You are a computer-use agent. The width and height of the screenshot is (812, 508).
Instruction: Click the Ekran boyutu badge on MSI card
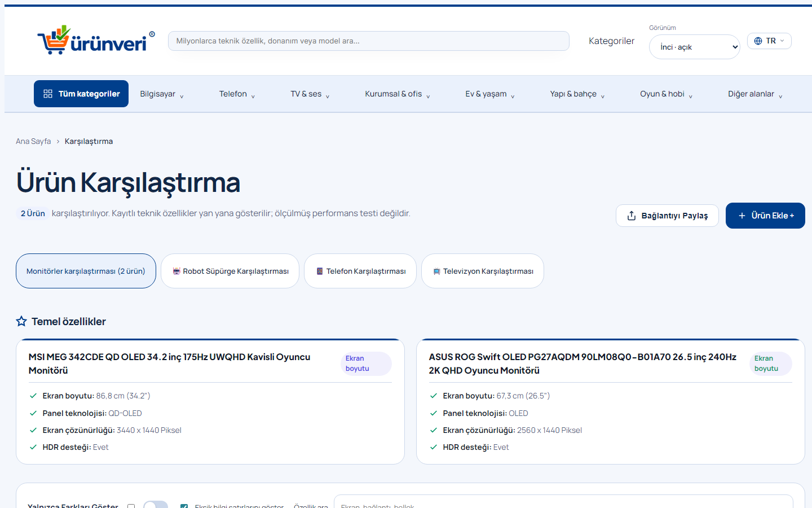click(x=366, y=364)
